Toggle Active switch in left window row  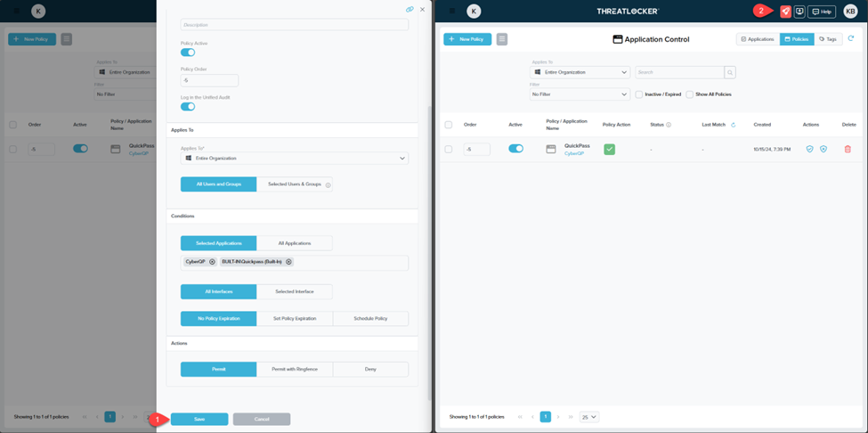[x=80, y=149]
